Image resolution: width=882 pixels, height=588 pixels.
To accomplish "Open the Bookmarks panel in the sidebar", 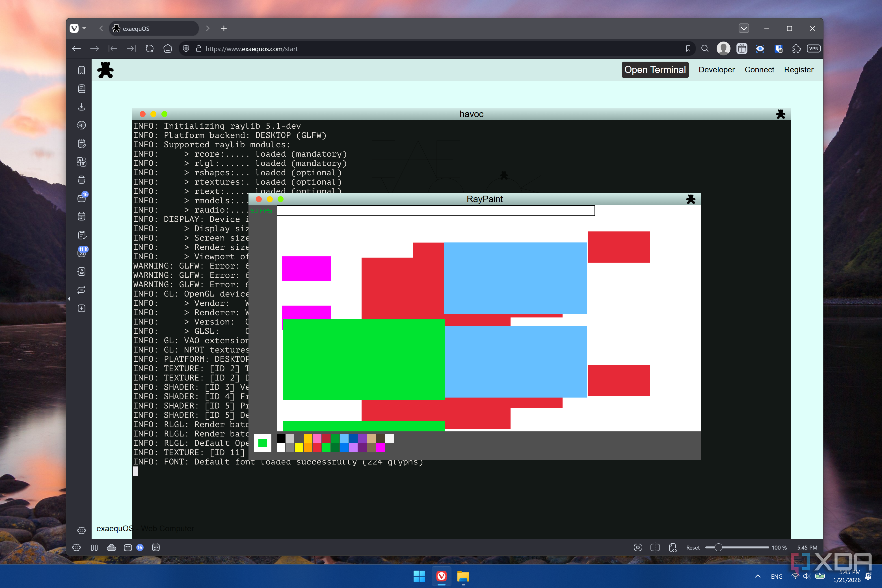I will click(x=81, y=70).
